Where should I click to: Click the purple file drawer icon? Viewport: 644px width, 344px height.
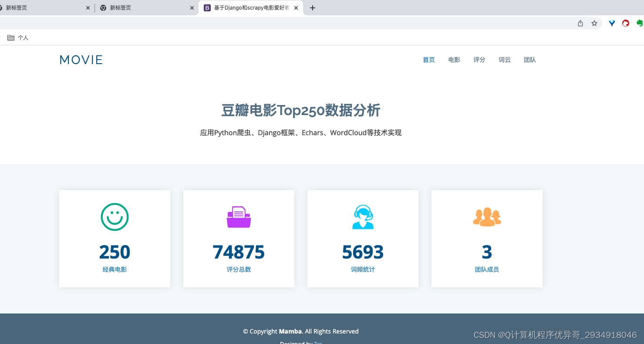coord(239,217)
